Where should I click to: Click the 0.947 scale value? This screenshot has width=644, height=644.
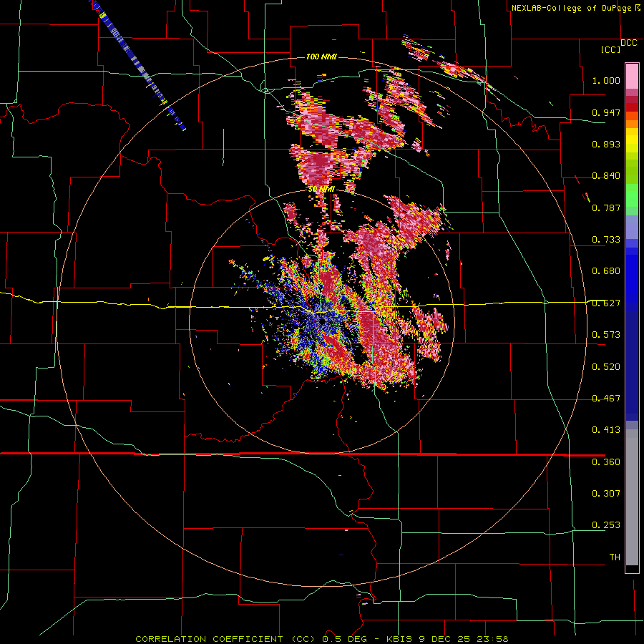coord(606,112)
